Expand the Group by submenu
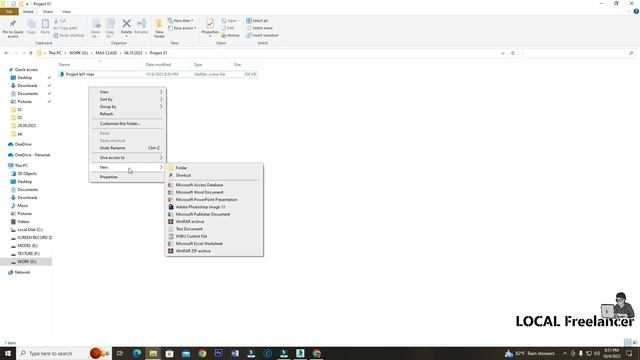The image size is (640, 360). point(127,107)
